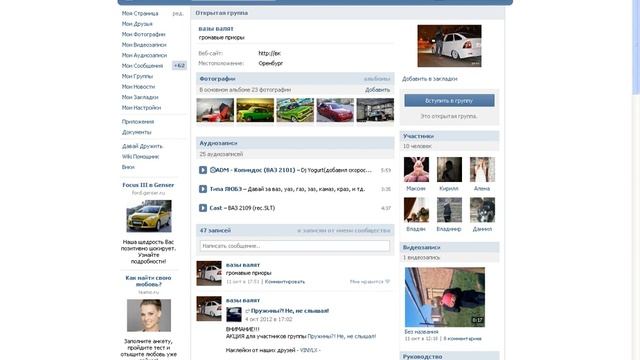Image resolution: width=640 pixels, height=360 pixels.
Task: Open Мои Новости in the sidebar
Action: coord(138,87)
